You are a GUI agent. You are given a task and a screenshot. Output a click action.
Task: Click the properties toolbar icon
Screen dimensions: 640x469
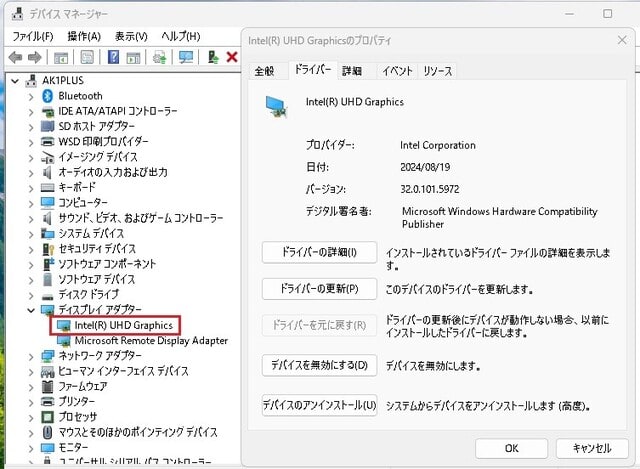click(87, 58)
